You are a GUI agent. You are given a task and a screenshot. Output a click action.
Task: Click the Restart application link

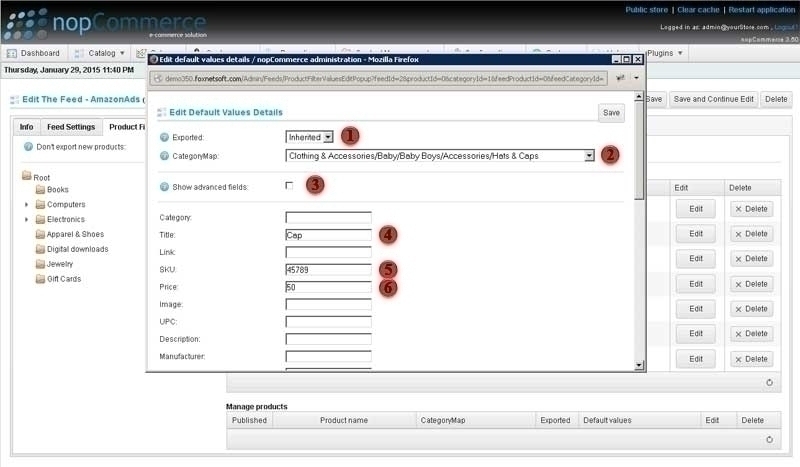point(761,10)
